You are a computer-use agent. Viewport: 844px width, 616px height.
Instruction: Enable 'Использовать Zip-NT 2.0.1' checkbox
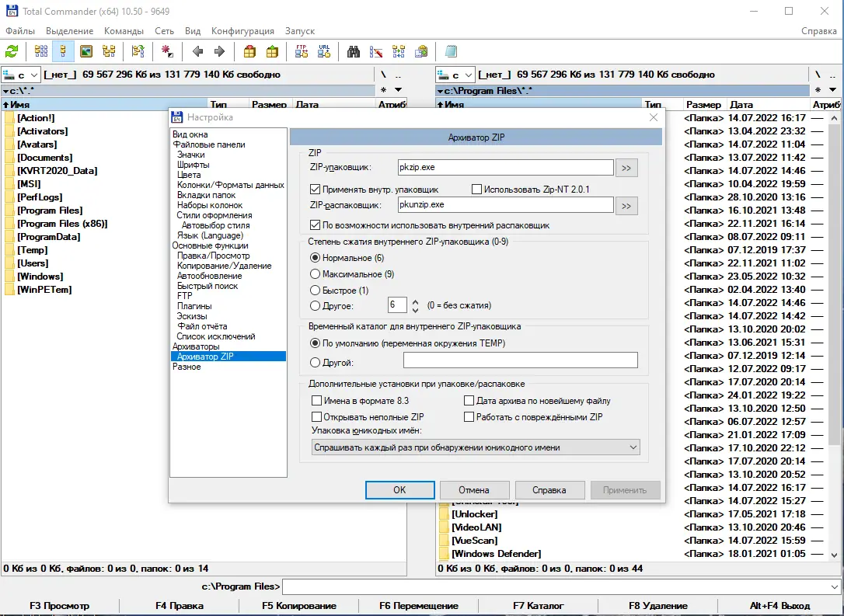point(476,190)
